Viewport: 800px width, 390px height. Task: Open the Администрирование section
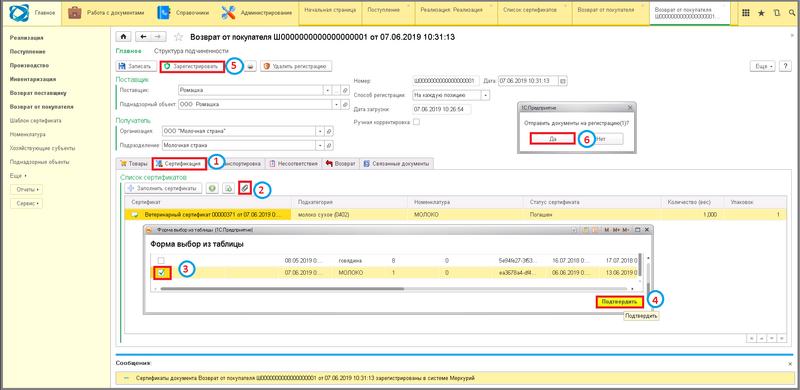click(x=257, y=13)
